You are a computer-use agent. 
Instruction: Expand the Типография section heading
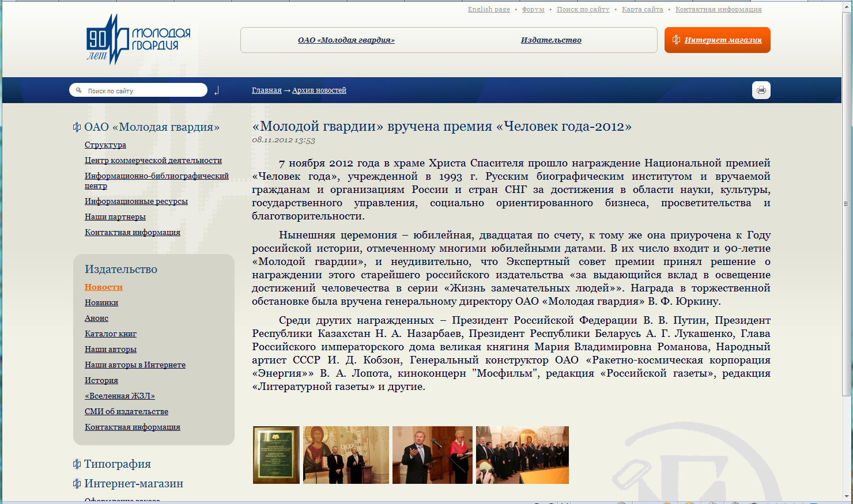coord(118,464)
